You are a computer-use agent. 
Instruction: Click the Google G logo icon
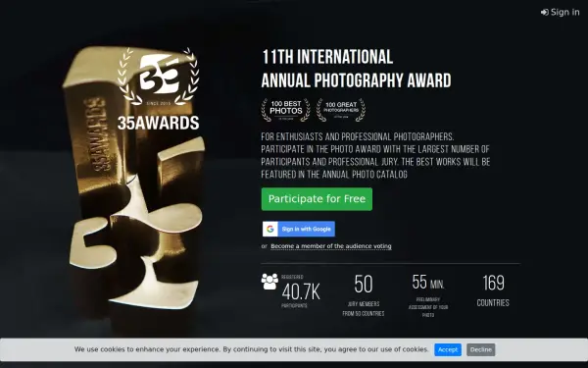coord(270,229)
